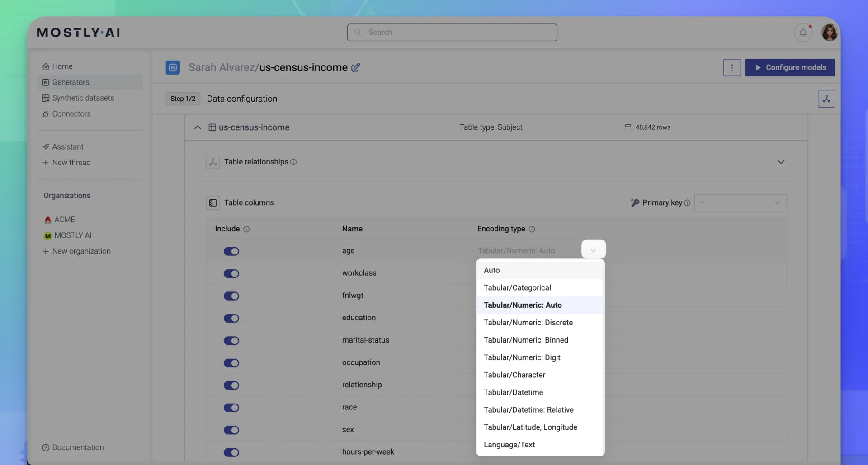
Task: Open the user profile avatar
Action: point(829,33)
